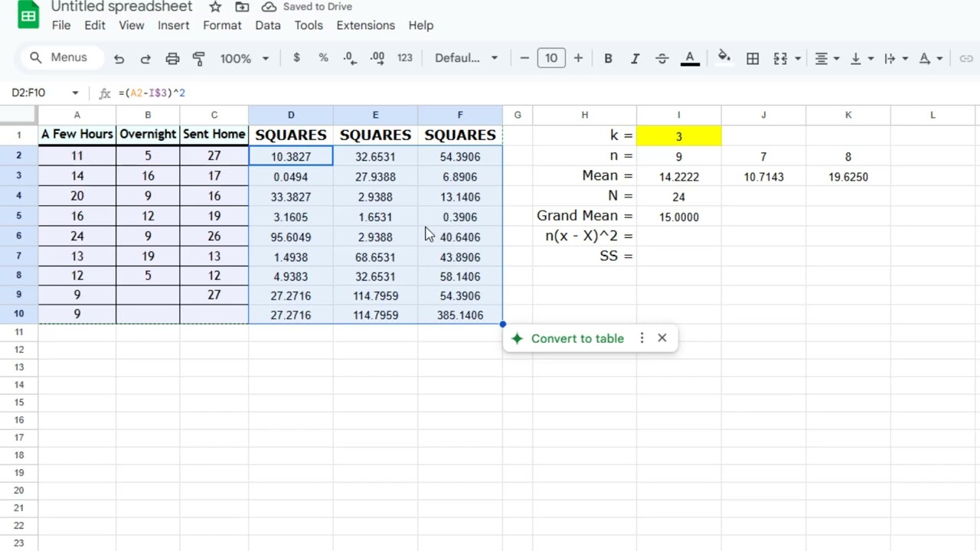Image resolution: width=980 pixels, height=551 pixels.
Task: Open the View menu
Action: click(x=131, y=25)
